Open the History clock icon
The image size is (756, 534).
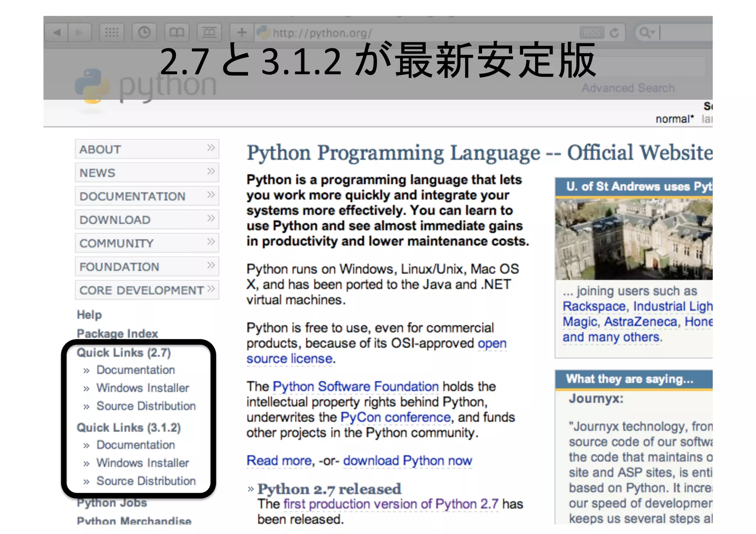[x=144, y=33]
